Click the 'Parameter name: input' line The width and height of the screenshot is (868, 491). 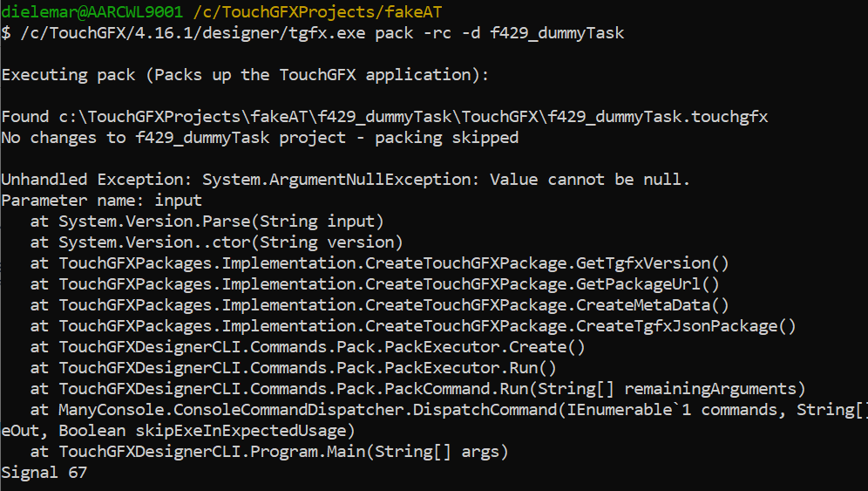point(102,200)
